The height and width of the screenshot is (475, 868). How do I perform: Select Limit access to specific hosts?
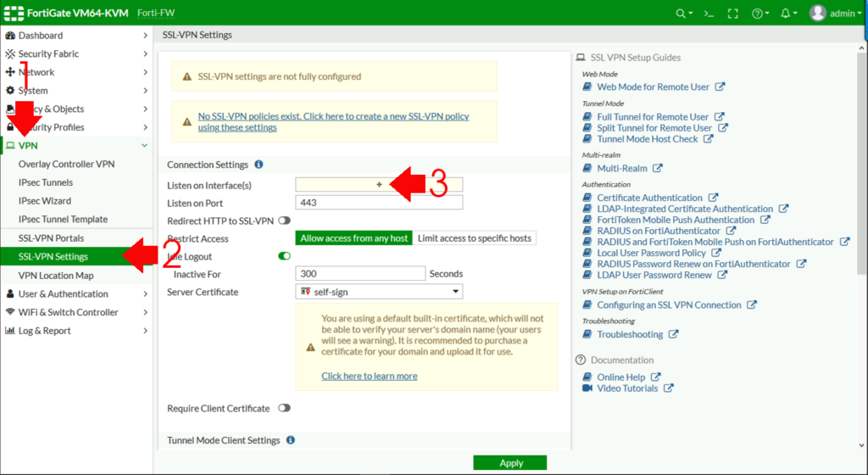pyautogui.click(x=475, y=238)
